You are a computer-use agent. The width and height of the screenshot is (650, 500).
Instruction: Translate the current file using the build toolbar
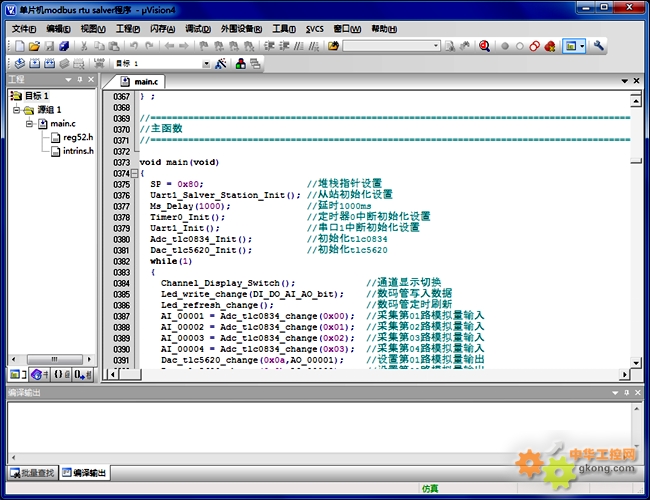pos(19,63)
